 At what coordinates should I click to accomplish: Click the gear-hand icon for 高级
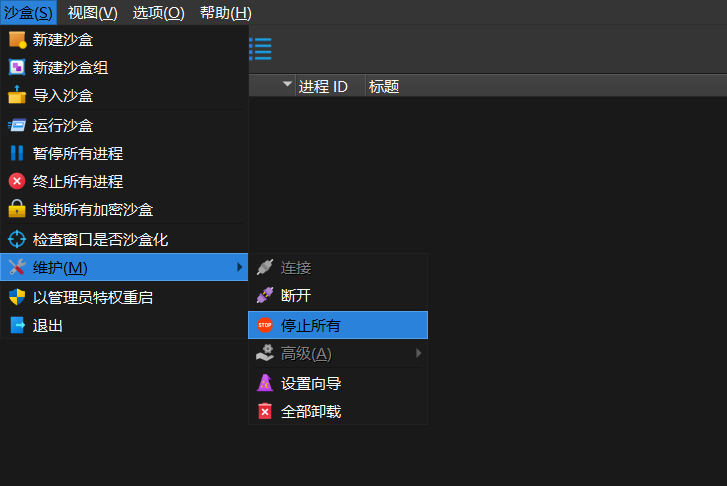pos(265,353)
